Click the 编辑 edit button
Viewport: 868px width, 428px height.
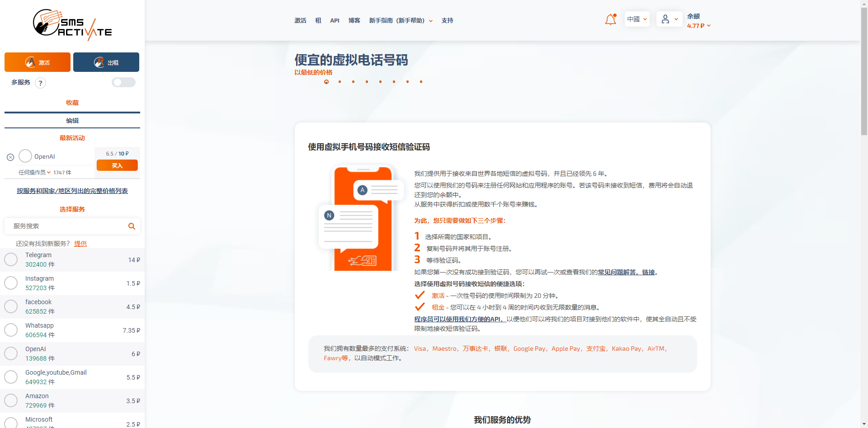[72, 121]
